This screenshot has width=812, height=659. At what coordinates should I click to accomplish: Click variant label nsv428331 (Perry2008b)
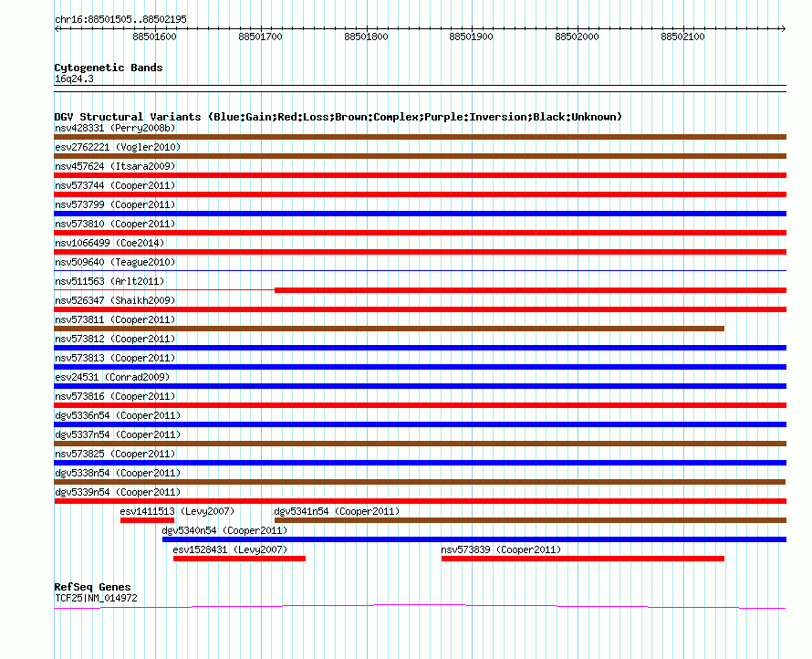115,128
